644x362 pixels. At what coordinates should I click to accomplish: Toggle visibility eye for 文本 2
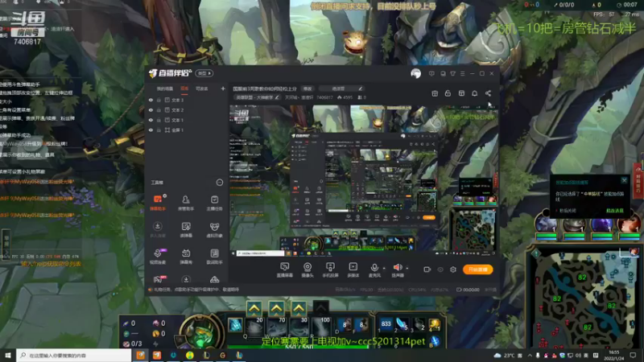[151, 110]
